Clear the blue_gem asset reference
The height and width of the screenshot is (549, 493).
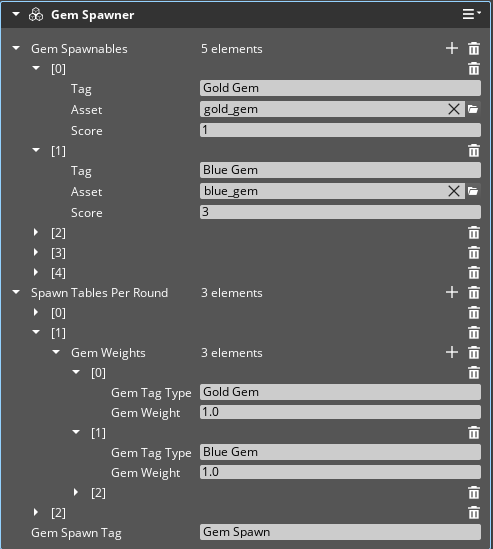pos(454,191)
